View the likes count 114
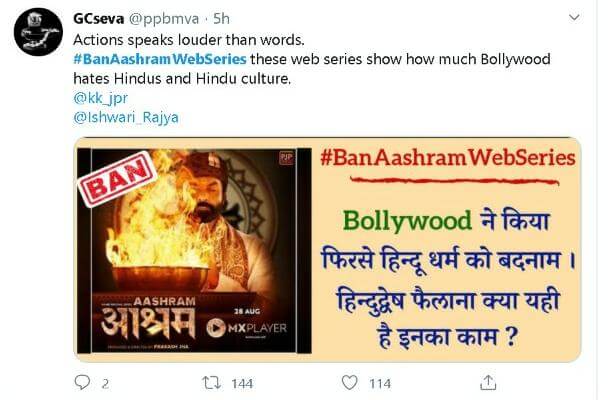The image size is (610, 400). tap(380, 384)
